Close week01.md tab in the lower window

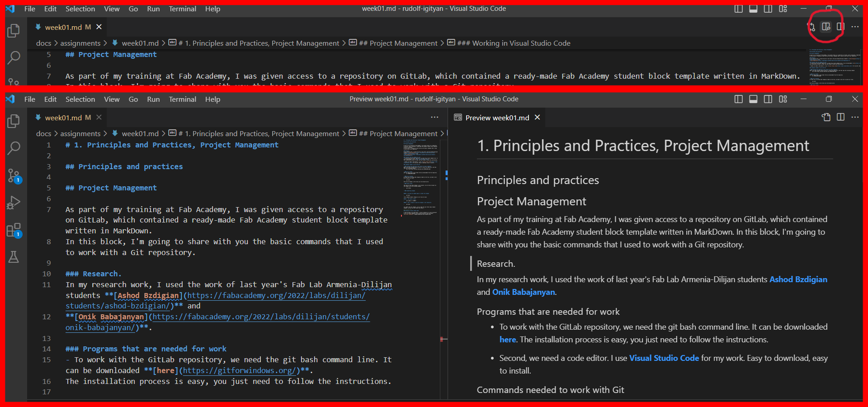pos(99,117)
